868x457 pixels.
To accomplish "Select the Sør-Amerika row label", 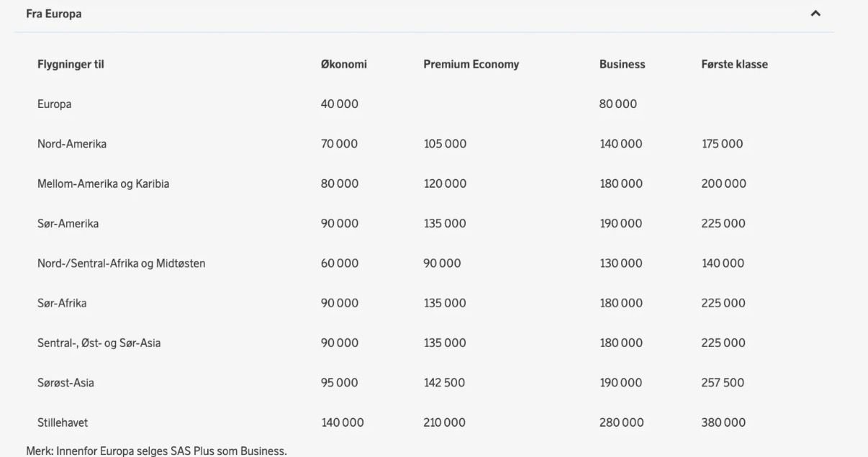I will pos(68,223).
